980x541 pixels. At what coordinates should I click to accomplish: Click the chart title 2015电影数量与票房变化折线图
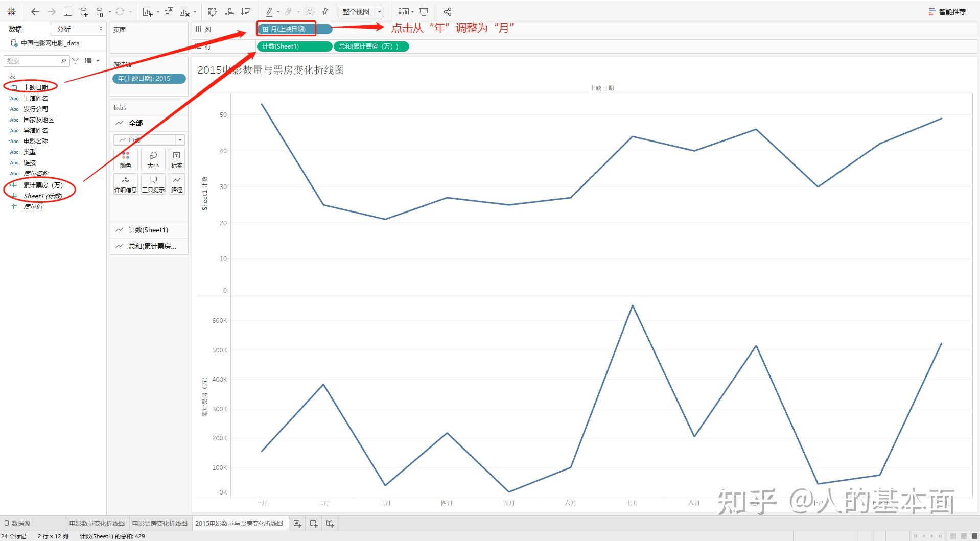point(271,70)
